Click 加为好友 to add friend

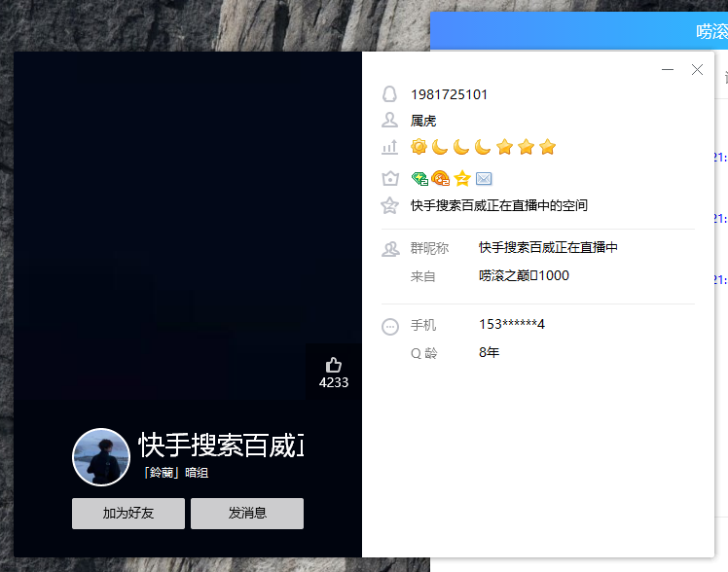[128, 513]
